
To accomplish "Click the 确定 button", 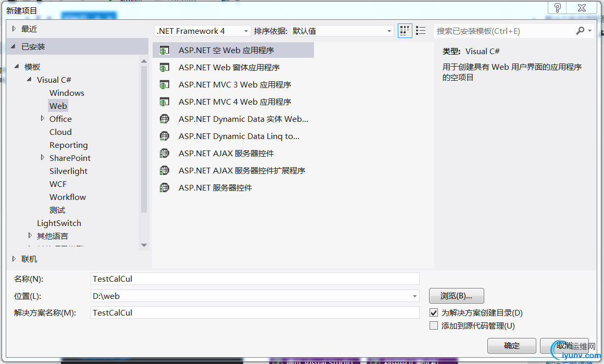I will pos(511,346).
